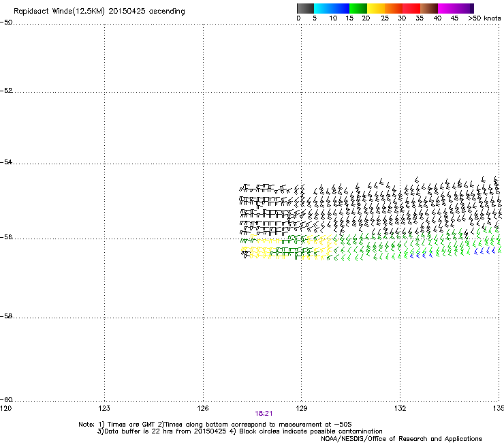Click the note line 'Times are GMT'
504x443 pixels.
pos(131,425)
